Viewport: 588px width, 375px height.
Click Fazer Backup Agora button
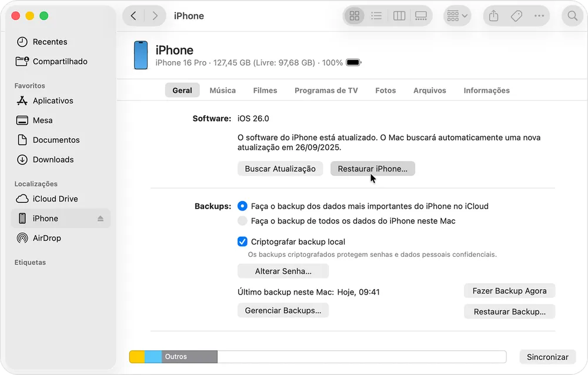click(x=510, y=290)
